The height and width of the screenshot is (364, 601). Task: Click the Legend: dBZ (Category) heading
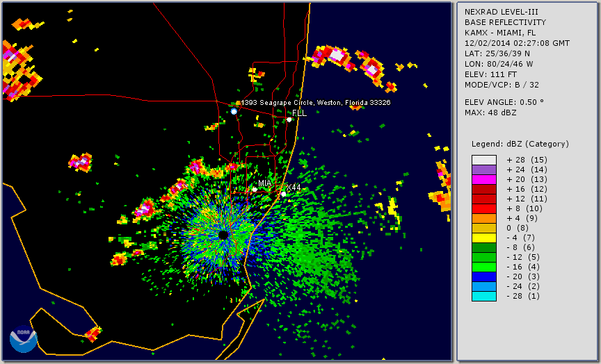520,144
